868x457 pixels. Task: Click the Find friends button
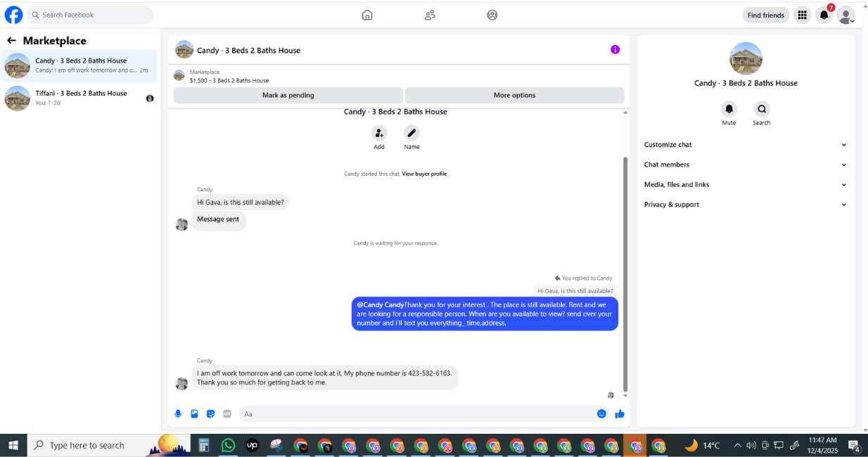765,15
